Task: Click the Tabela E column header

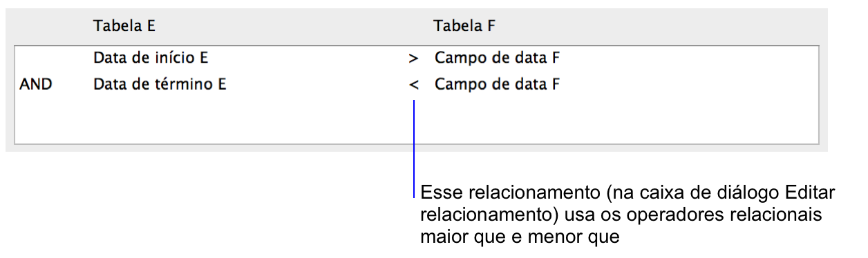Action: tap(124, 26)
